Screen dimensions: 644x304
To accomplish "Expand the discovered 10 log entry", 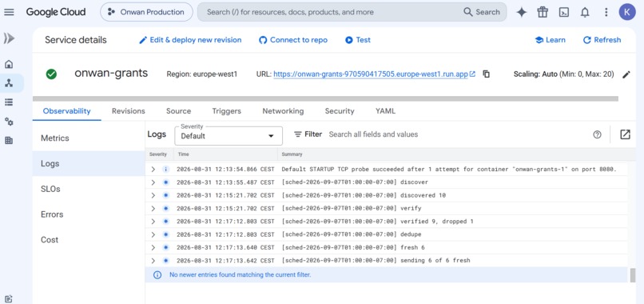I will pos(153,195).
